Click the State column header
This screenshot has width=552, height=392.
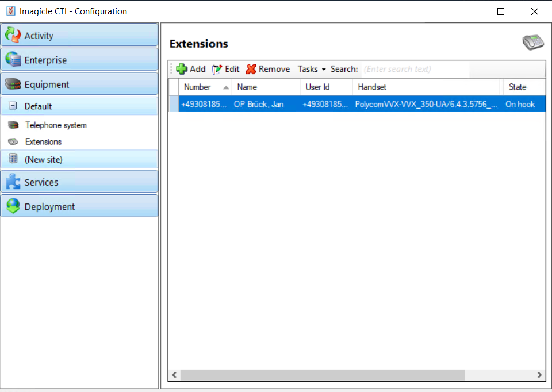point(517,87)
